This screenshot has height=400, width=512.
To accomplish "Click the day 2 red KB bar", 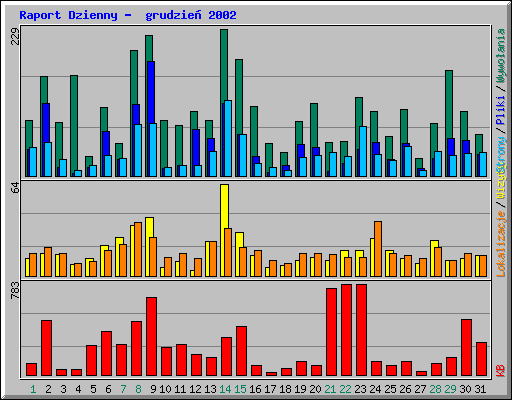I will coord(46,348).
